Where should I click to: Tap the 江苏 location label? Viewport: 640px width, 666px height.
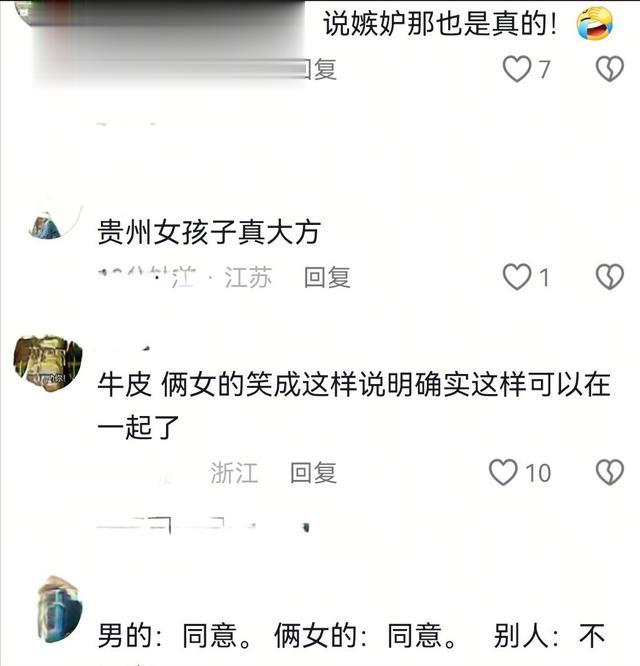[x=248, y=277]
